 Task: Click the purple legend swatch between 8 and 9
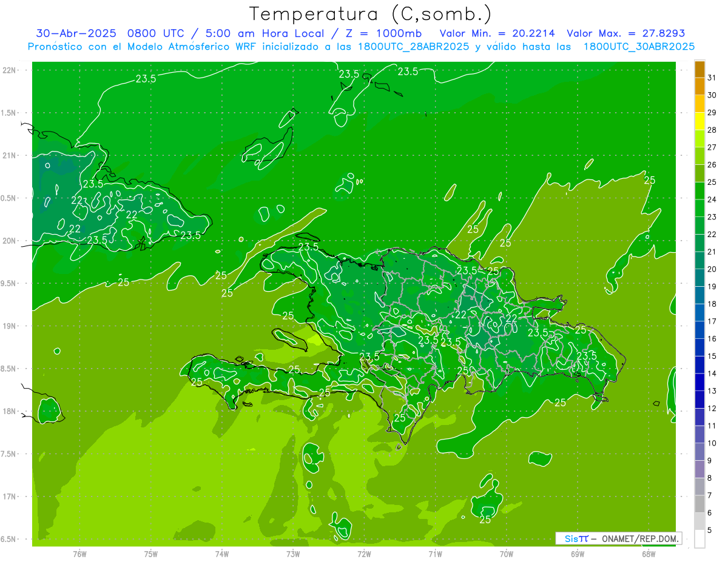tap(699, 469)
